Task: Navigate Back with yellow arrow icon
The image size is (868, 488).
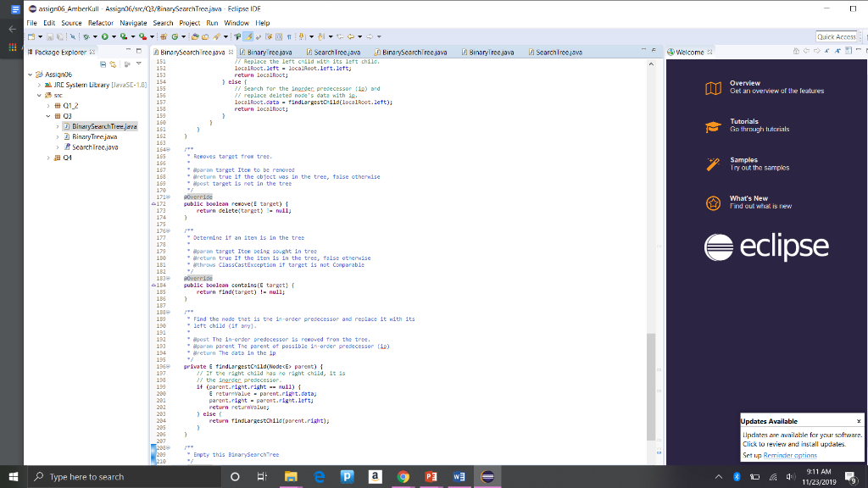Action: [x=351, y=36]
